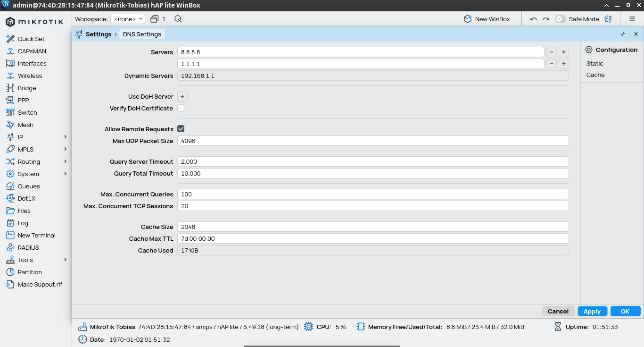The height and width of the screenshot is (347, 644).
Task: Uncheck Allow Remote Requests
Action: coord(181,129)
